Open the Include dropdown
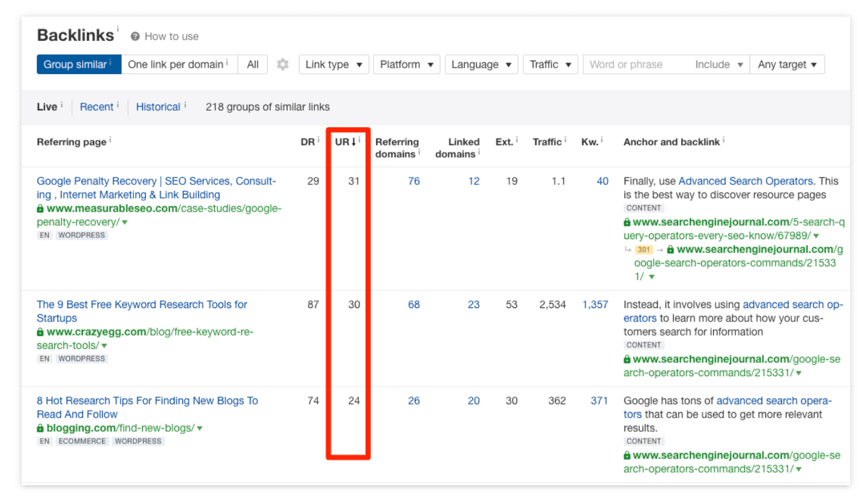The image size is (868, 500). [x=719, y=64]
